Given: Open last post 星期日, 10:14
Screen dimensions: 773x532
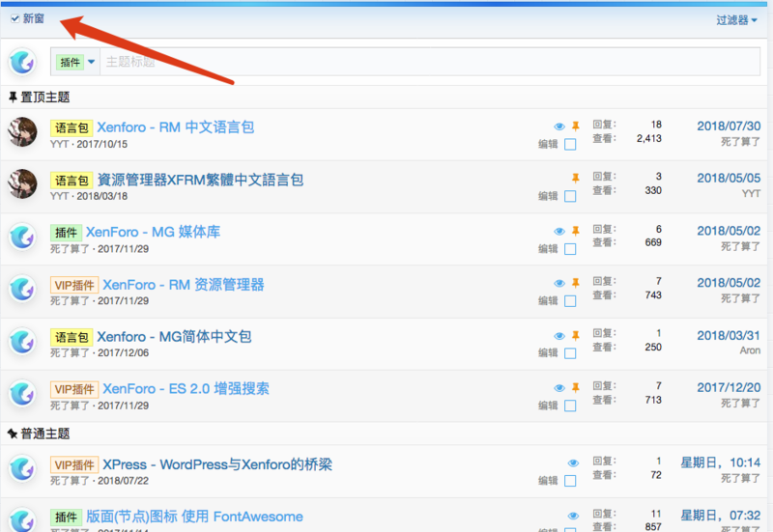Looking at the screenshot, I should tap(720, 462).
